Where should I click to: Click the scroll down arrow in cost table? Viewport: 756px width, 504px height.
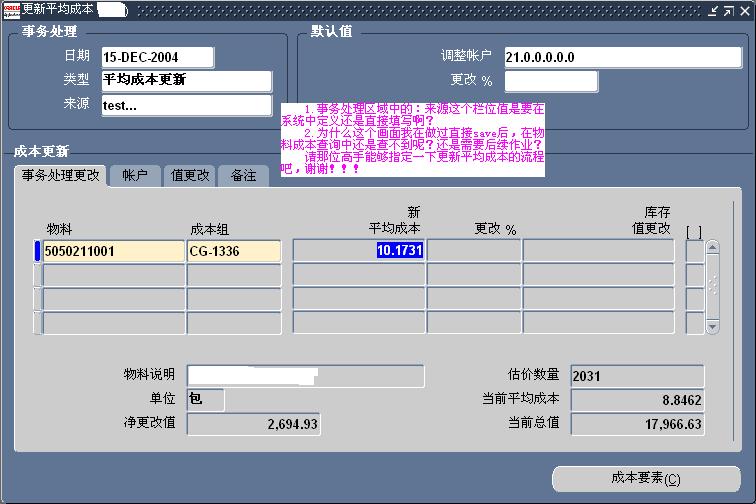(x=712, y=326)
